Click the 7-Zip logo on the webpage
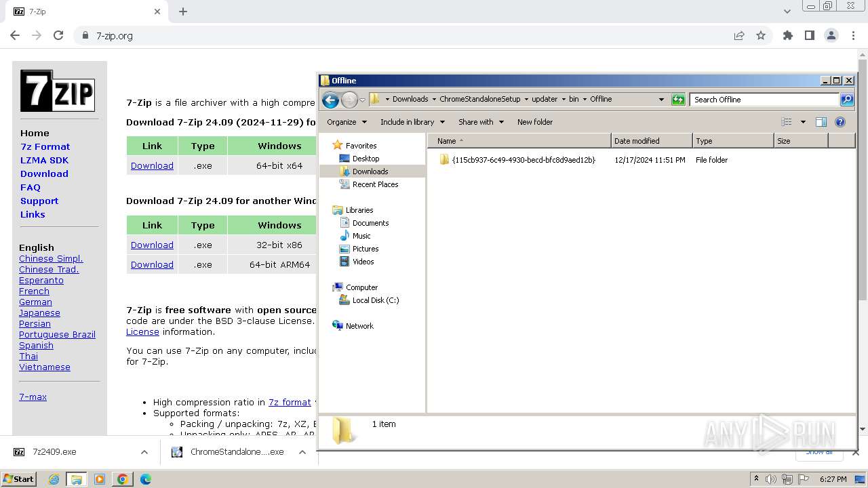 (58, 91)
